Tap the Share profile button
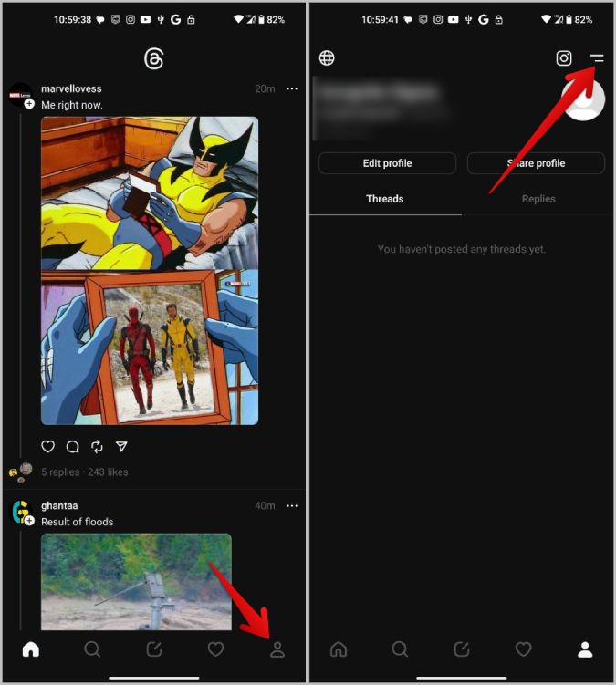This screenshot has width=616, height=685. pos(536,163)
